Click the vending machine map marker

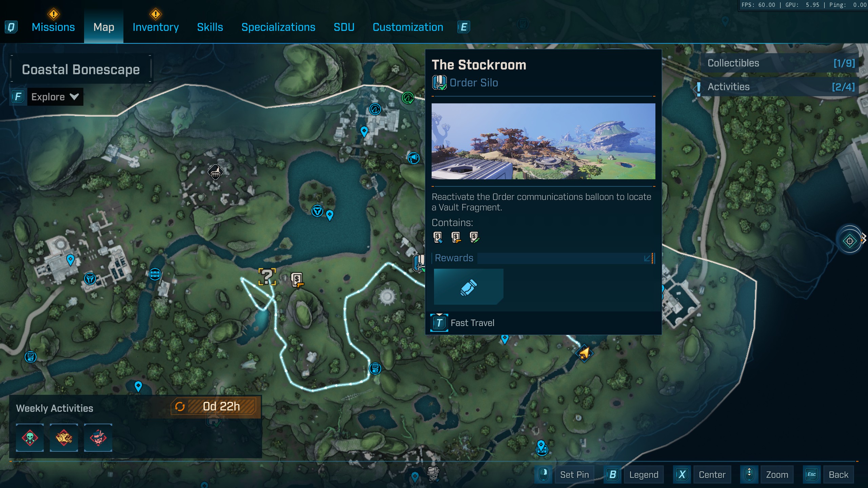pyautogui.click(x=297, y=280)
